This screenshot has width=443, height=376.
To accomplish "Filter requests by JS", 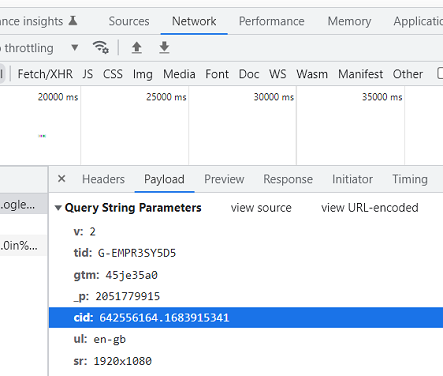I will click(x=88, y=74).
